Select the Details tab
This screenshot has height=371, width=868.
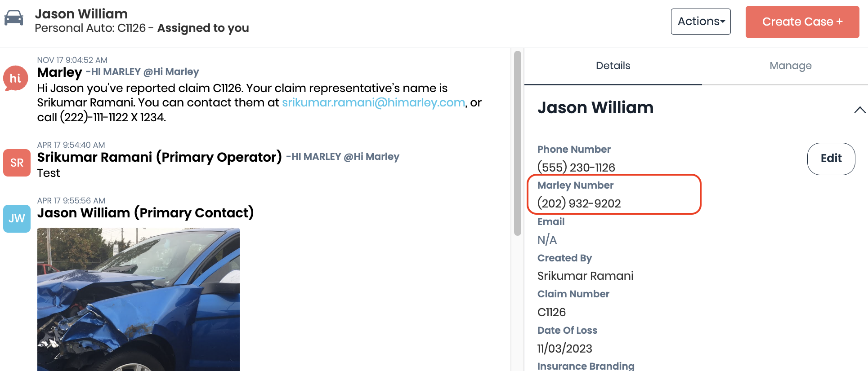pos(613,66)
